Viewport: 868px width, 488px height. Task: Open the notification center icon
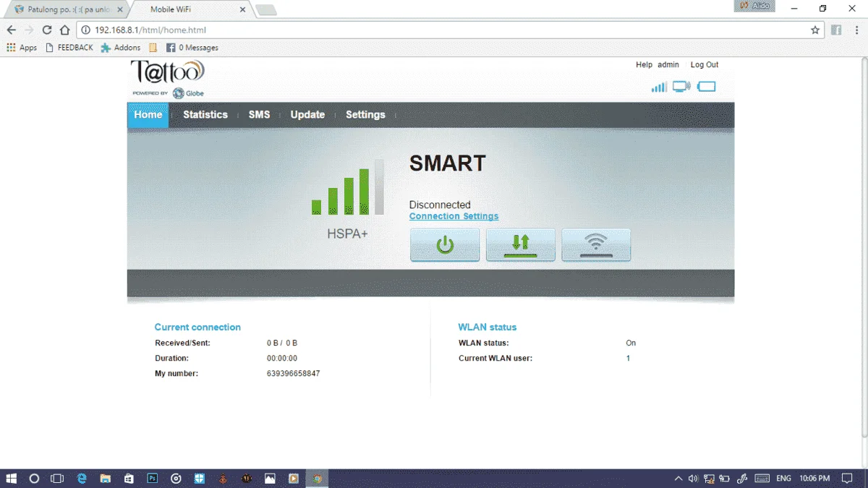click(x=846, y=479)
